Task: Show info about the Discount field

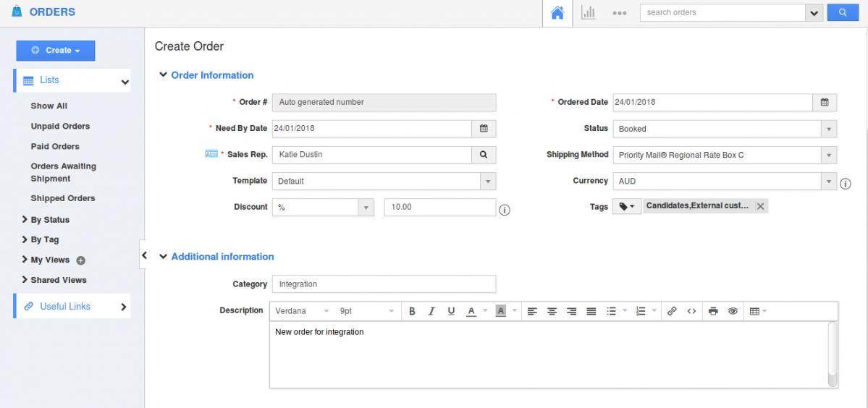Action: pyautogui.click(x=505, y=210)
